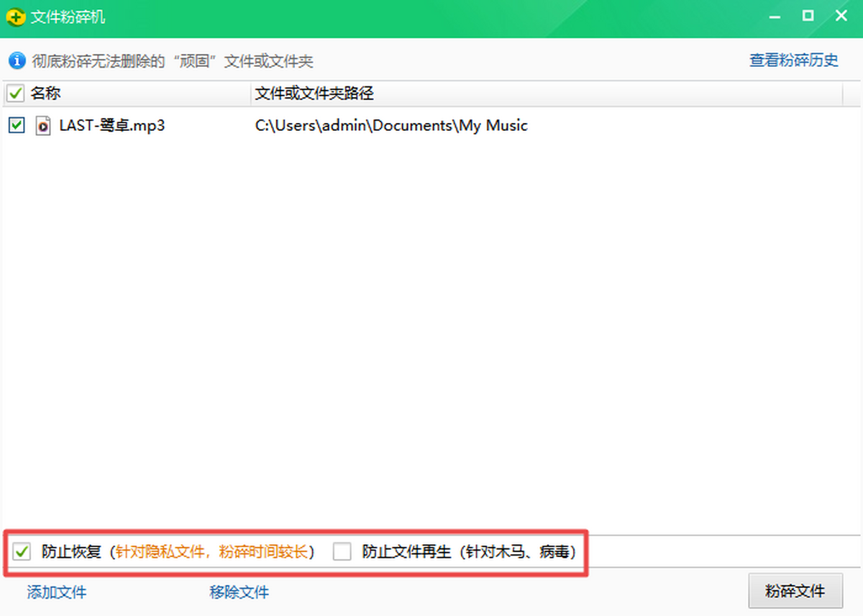Uncheck the select-all checkbox in header row
Screen dimensions: 863x616
pyautogui.click(x=15, y=93)
